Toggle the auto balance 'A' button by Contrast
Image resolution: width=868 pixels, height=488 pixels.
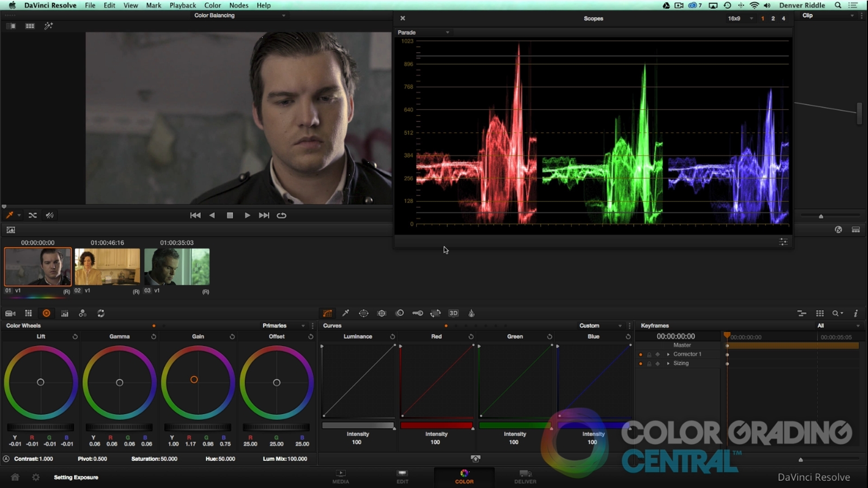(x=6, y=459)
